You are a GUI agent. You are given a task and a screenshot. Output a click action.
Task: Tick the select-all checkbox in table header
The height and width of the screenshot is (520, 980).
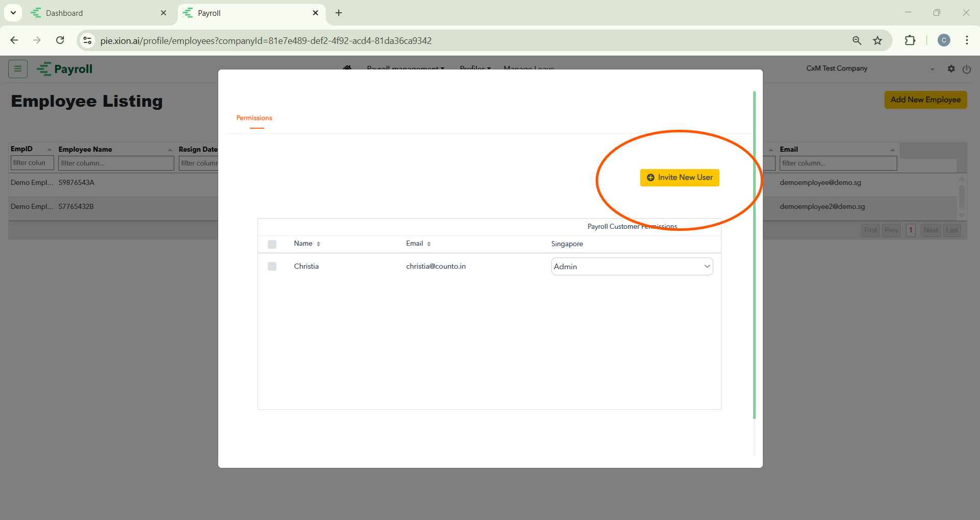tap(272, 244)
